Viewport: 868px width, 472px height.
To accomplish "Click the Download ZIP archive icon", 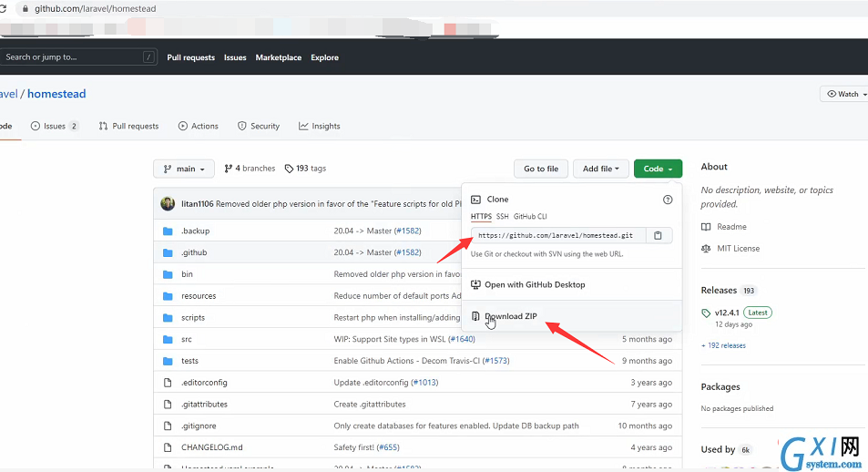I will click(x=475, y=316).
